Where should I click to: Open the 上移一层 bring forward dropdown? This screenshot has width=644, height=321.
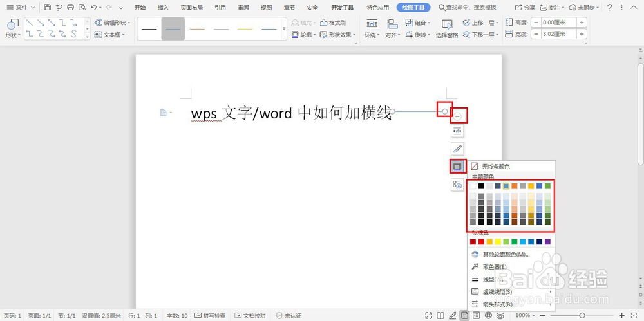point(481,23)
